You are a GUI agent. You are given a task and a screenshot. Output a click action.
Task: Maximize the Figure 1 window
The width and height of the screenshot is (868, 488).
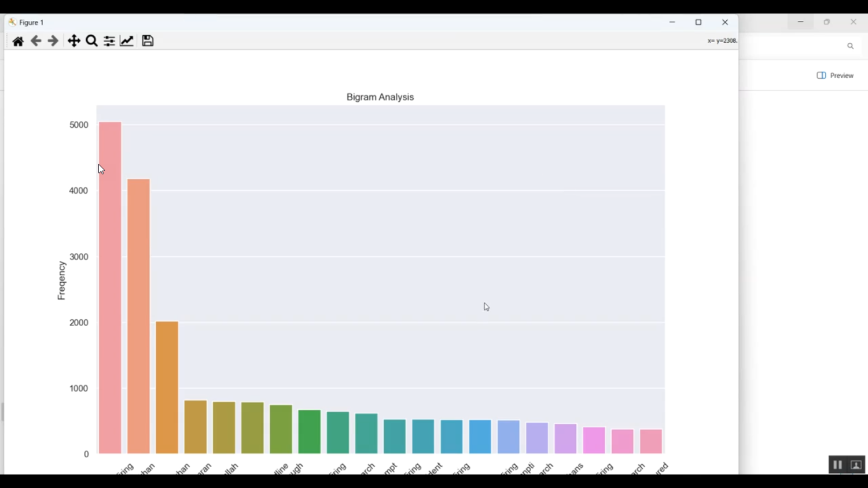point(698,23)
